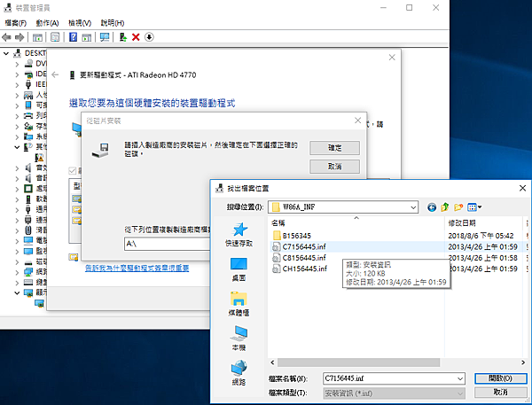
Task: Select 媒體櫃 in the places sidebar
Action: coord(239,304)
